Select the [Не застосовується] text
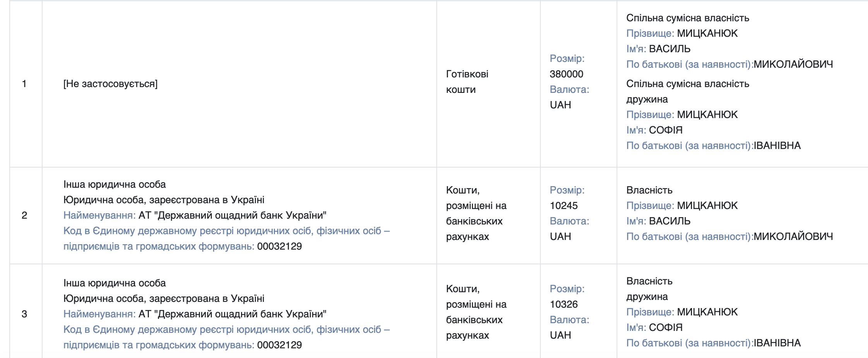The width and height of the screenshot is (868, 358). (110, 84)
